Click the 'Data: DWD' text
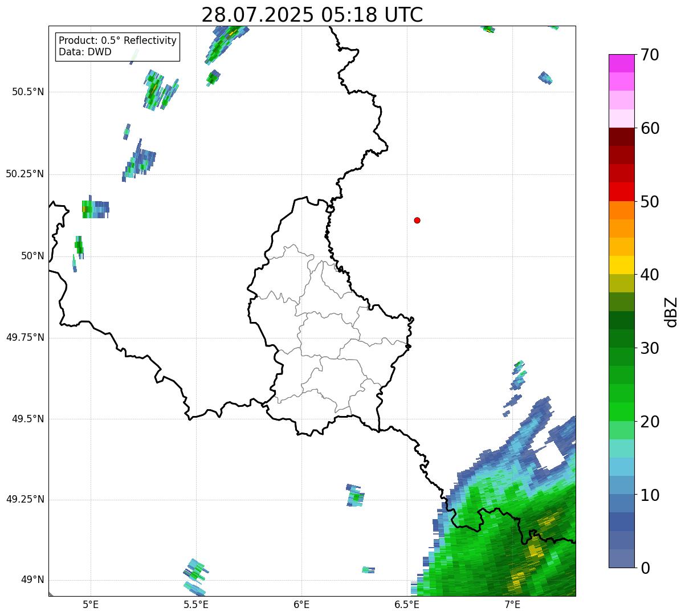 pyautogui.click(x=85, y=52)
